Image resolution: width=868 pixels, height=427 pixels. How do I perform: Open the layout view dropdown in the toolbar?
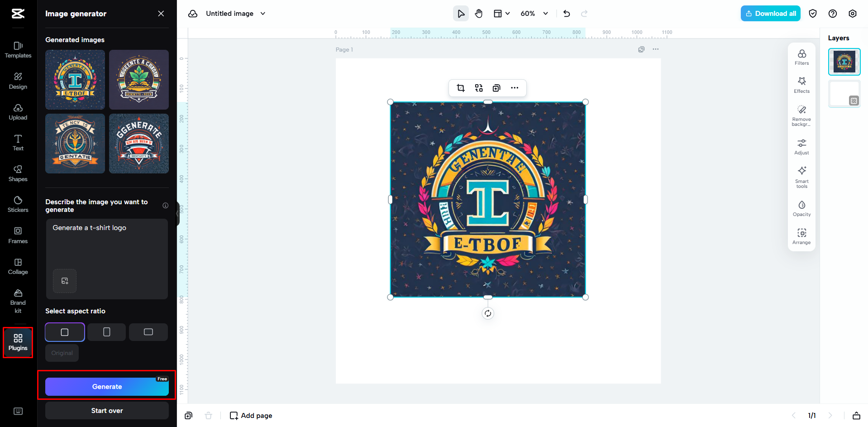501,13
